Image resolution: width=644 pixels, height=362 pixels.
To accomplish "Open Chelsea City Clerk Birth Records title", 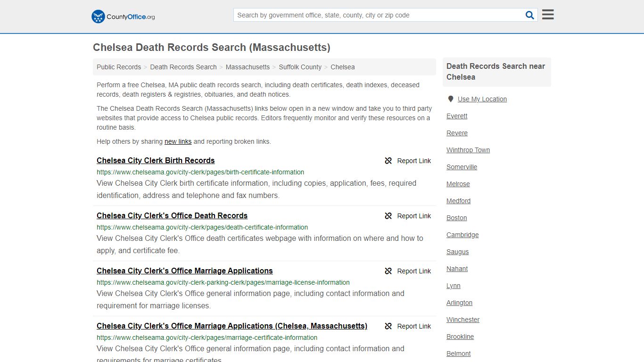I will 156,160.
